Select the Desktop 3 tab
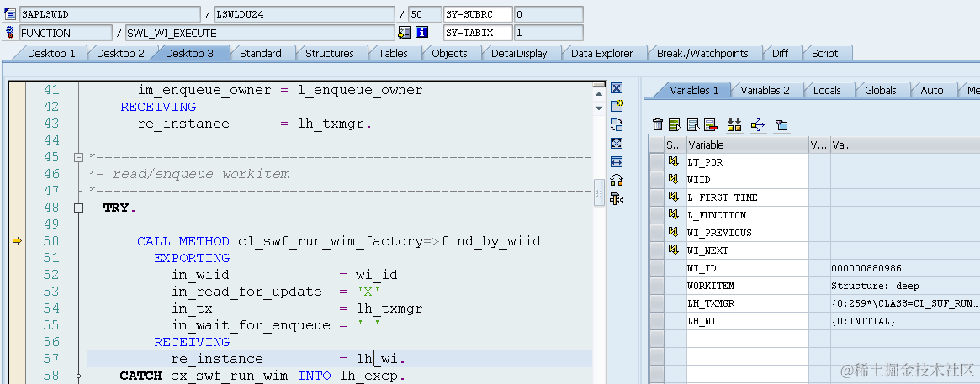 189,53
